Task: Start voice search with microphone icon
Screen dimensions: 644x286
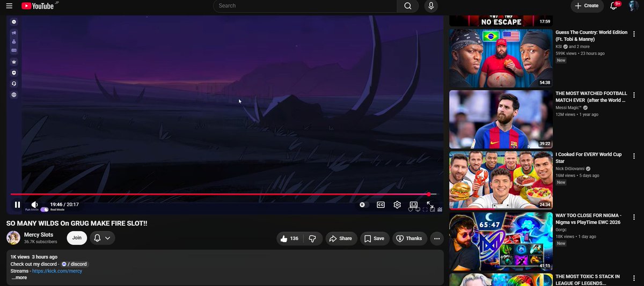Action: (430, 6)
